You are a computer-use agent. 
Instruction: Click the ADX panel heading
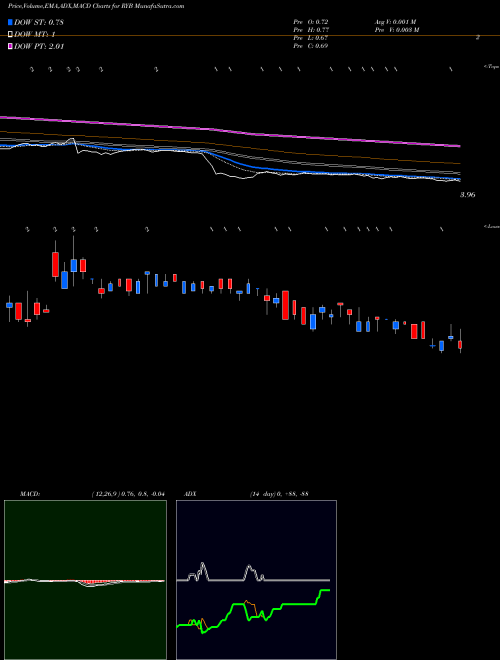189,494
